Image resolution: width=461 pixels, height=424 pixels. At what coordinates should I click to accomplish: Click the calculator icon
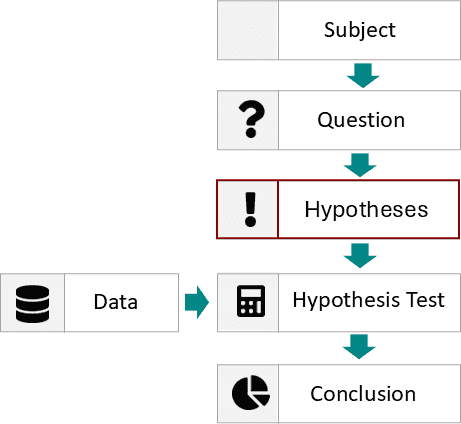[x=251, y=301]
